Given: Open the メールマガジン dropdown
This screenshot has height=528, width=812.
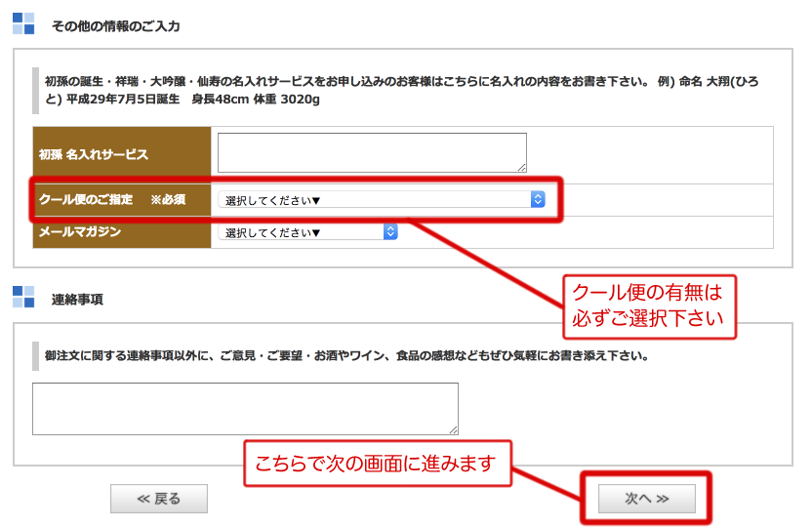Looking at the screenshot, I should (307, 232).
